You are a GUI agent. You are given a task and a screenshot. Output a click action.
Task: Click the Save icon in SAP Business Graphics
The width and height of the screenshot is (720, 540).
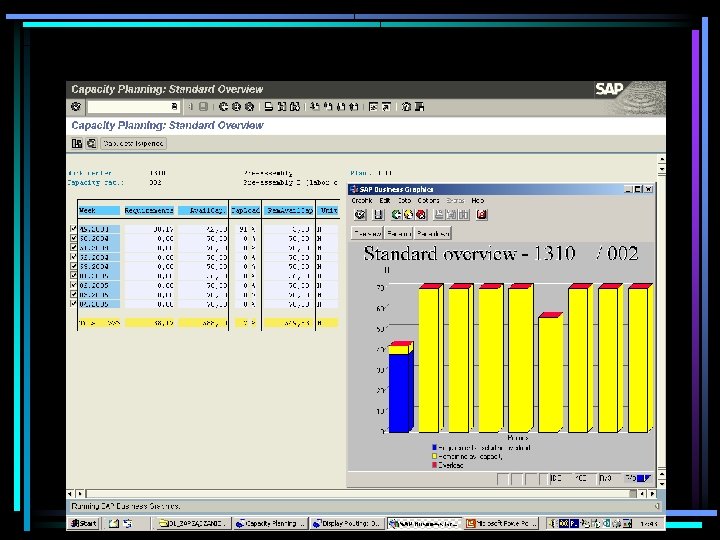(x=378, y=213)
